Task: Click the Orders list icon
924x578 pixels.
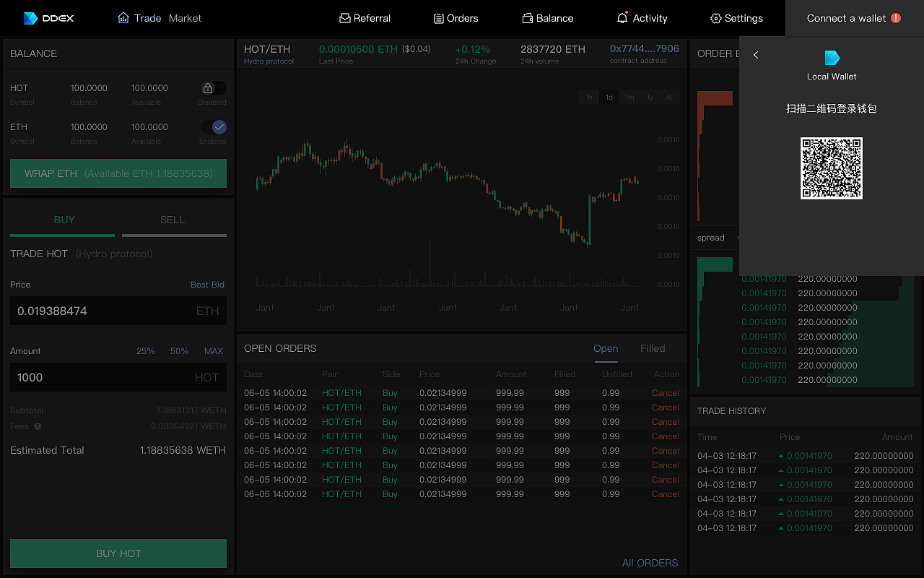Action: (438, 18)
